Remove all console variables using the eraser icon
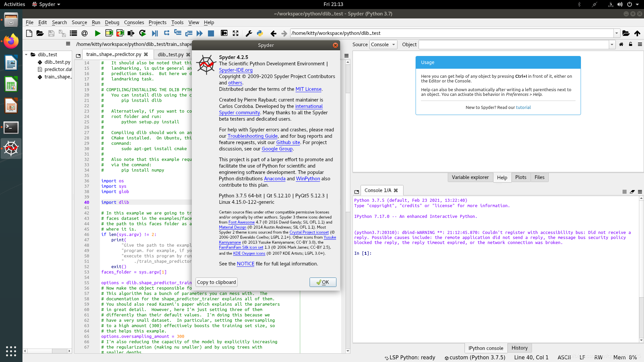 tap(632, 192)
